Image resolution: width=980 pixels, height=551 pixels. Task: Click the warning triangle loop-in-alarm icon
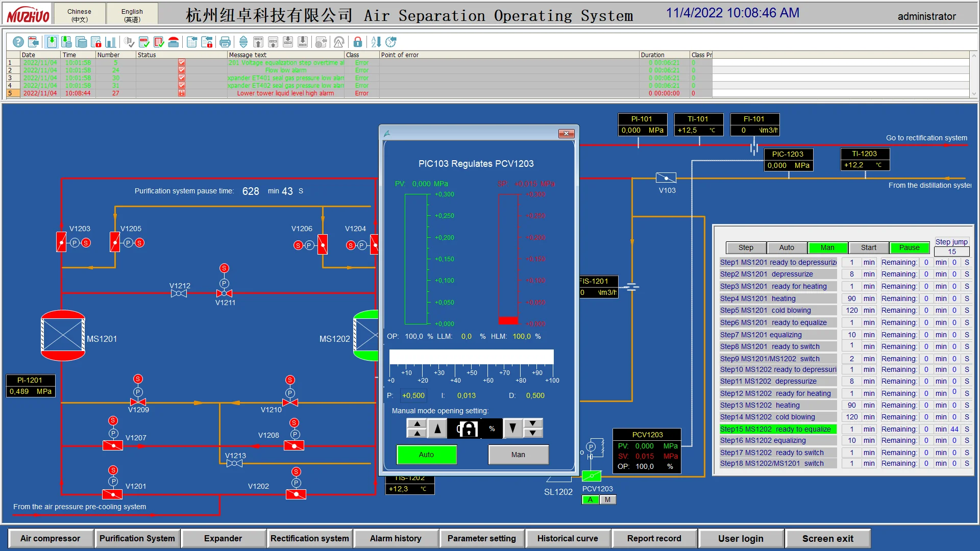[x=339, y=42]
